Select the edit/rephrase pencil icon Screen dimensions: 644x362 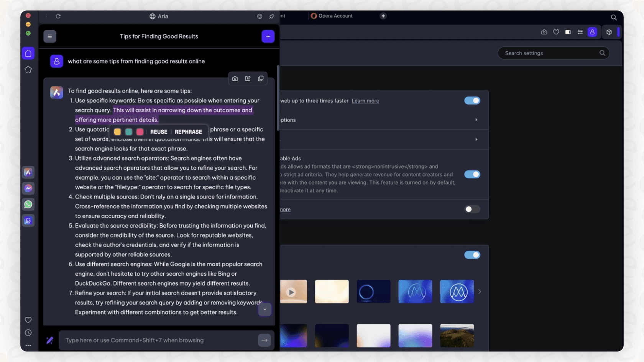(248, 78)
